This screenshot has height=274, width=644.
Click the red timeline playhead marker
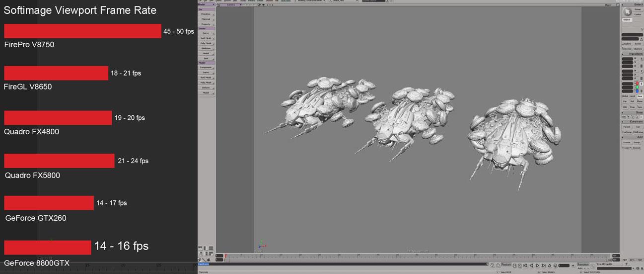point(225,256)
